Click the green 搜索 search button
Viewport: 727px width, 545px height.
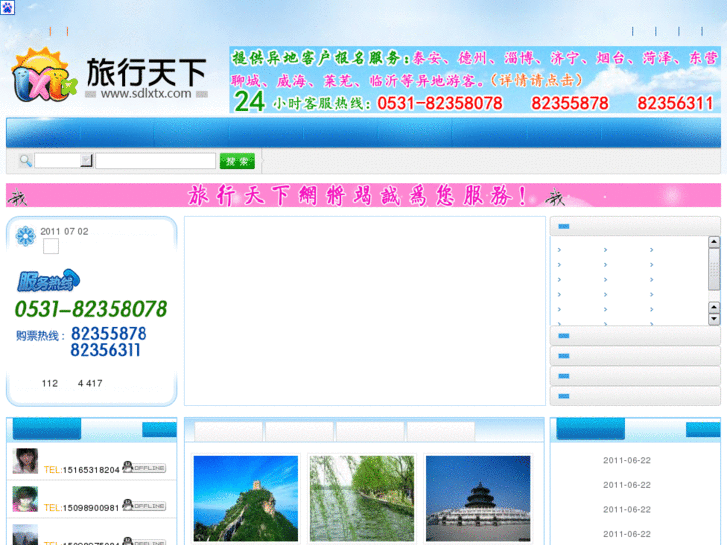[x=237, y=161]
